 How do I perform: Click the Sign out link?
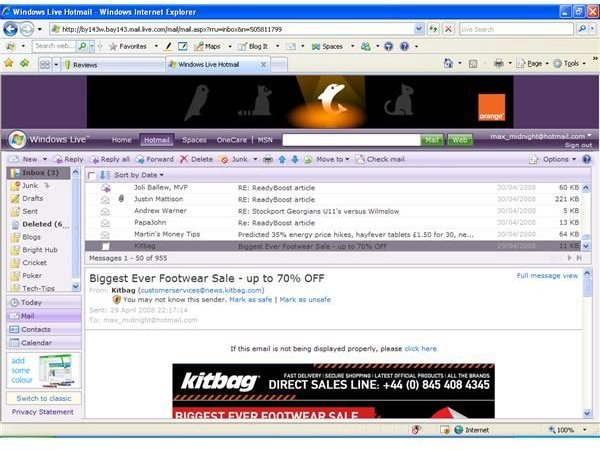579,145
